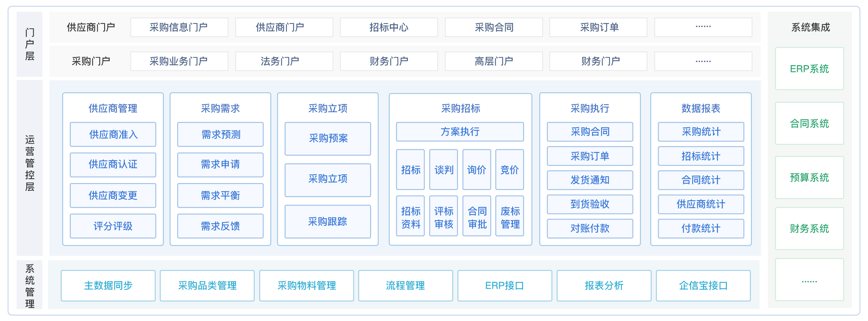
Task: Click the 采购信息门户 box
Action: pos(179,28)
